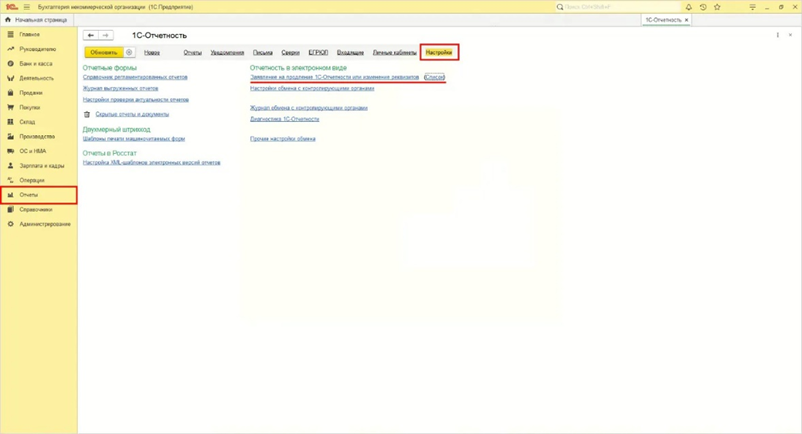This screenshot has width=802, height=434.
Task: Click round icon next to Обновить button
Action: 129,52
